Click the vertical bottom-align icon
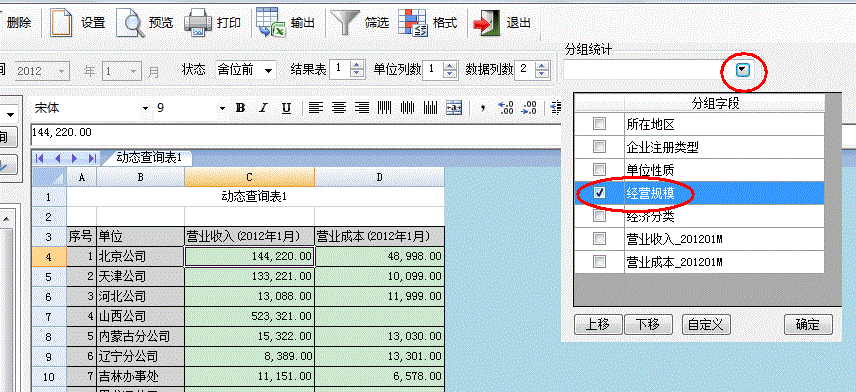This screenshot has width=856, height=392. click(x=431, y=108)
